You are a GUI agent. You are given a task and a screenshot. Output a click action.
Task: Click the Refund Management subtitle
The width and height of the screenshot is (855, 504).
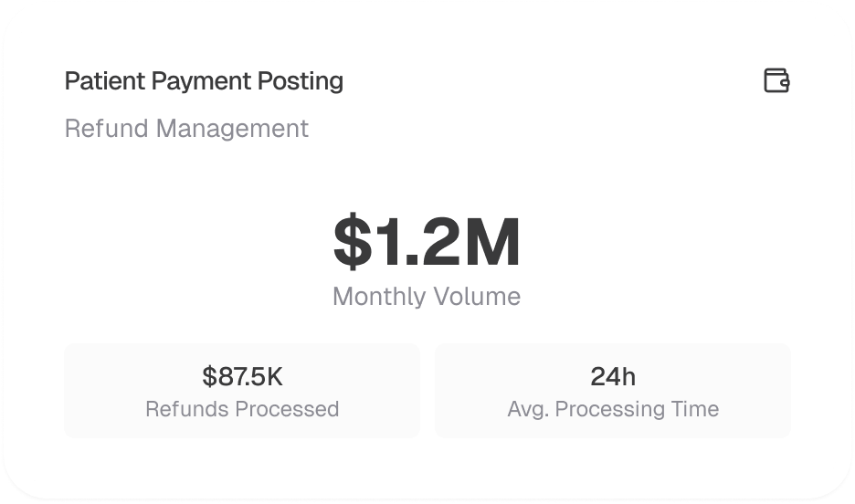coord(186,129)
